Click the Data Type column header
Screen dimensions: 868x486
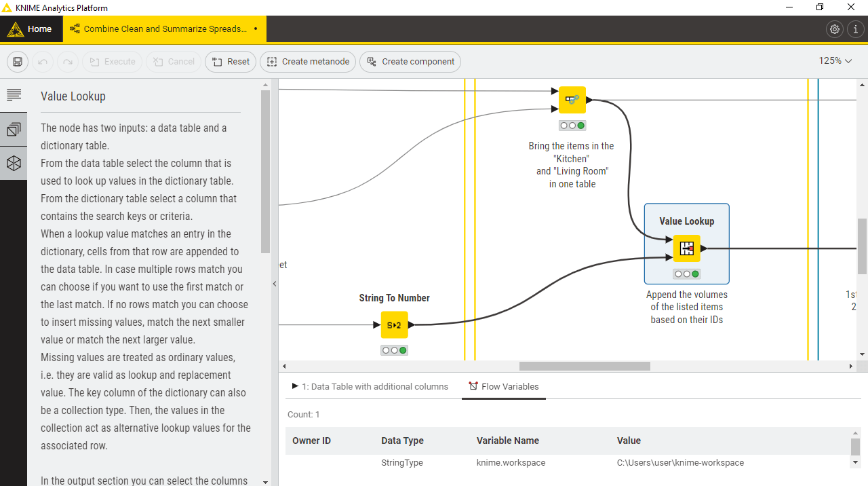pos(402,441)
